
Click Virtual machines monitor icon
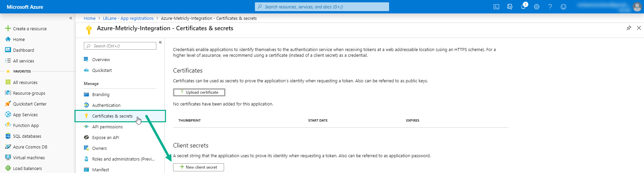click(8, 158)
